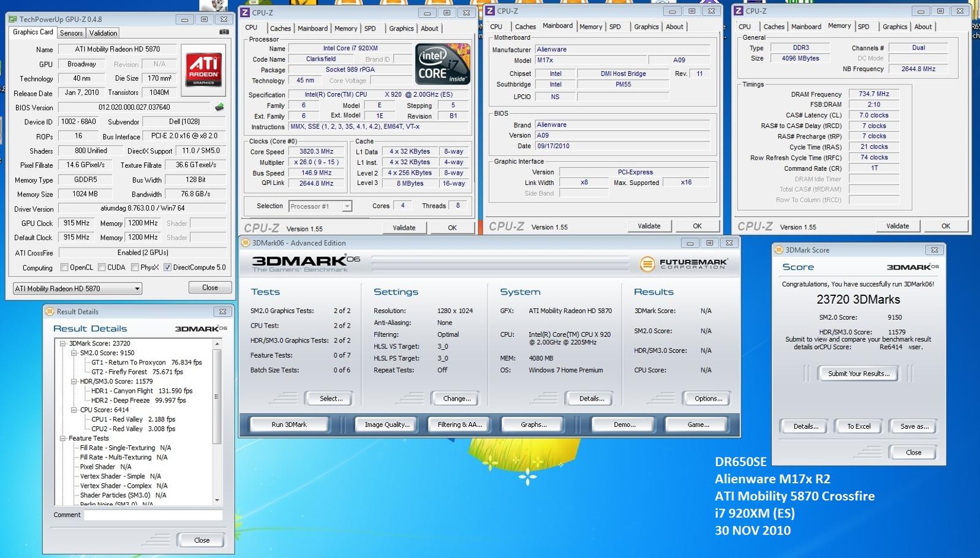The width and height of the screenshot is (980, 558).
Task: Click Validate in the CPU-Z Processor window
Action: tap(404, 228)
